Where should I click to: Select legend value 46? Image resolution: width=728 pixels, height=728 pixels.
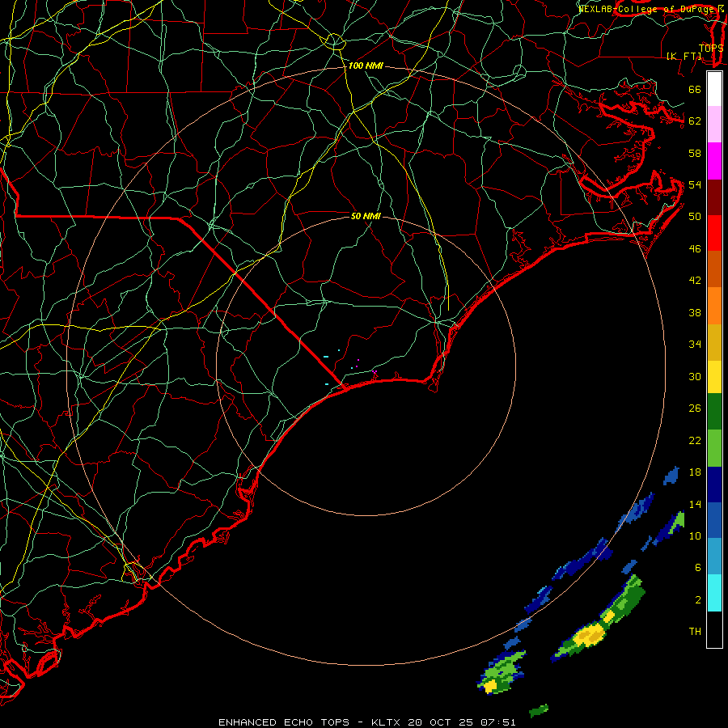(695, 249)
